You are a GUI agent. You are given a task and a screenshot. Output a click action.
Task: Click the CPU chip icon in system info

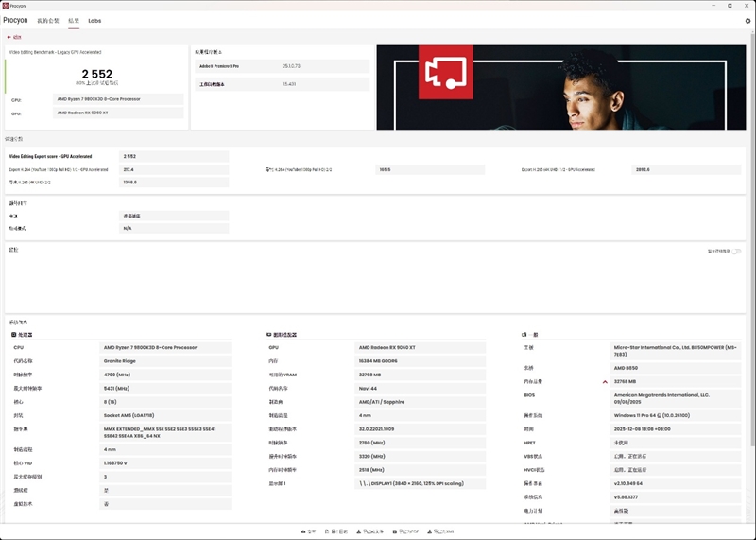coord(13,335)
